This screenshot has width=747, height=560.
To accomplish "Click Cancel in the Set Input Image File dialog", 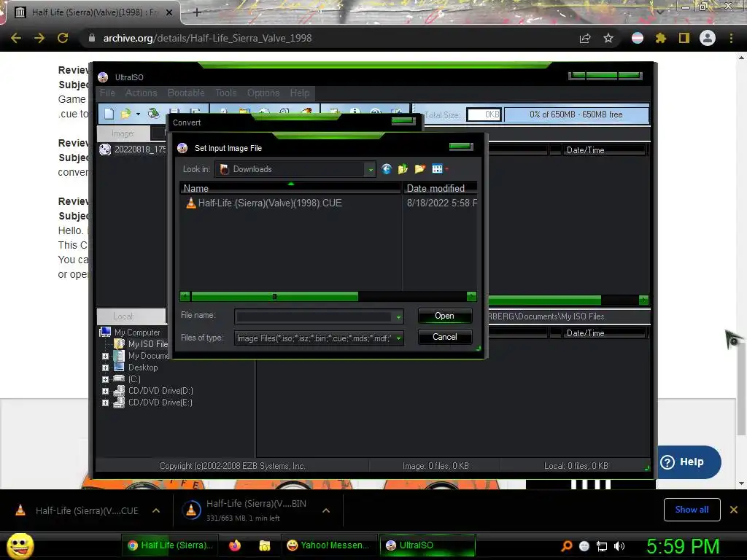I will coord(445,337).
